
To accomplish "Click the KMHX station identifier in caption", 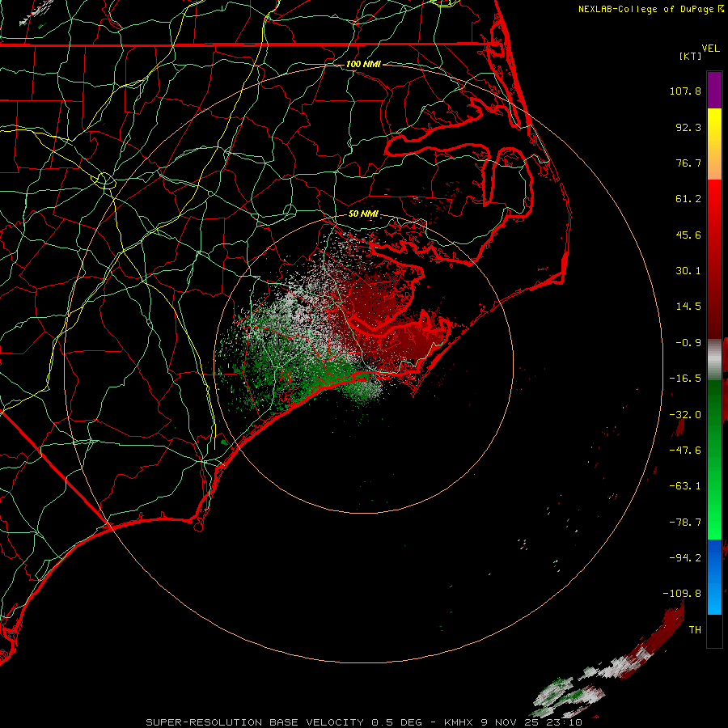I will coord(459,722).
